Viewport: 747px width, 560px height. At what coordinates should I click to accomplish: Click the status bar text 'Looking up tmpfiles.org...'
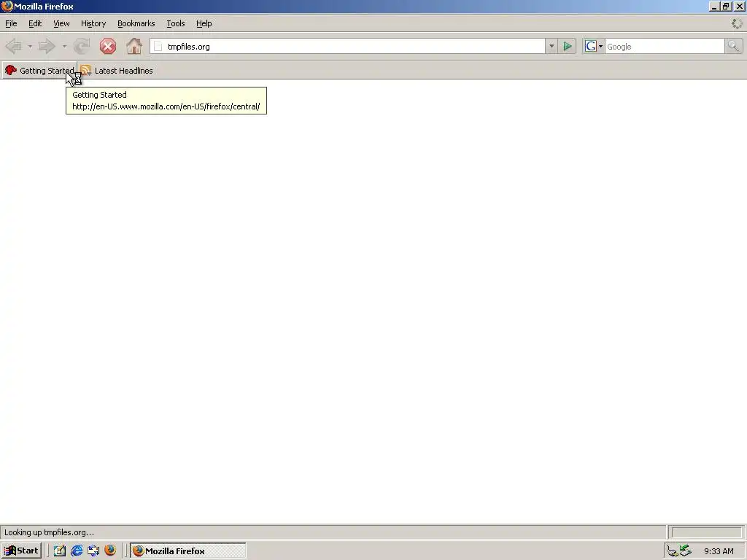tap(49, 532)
